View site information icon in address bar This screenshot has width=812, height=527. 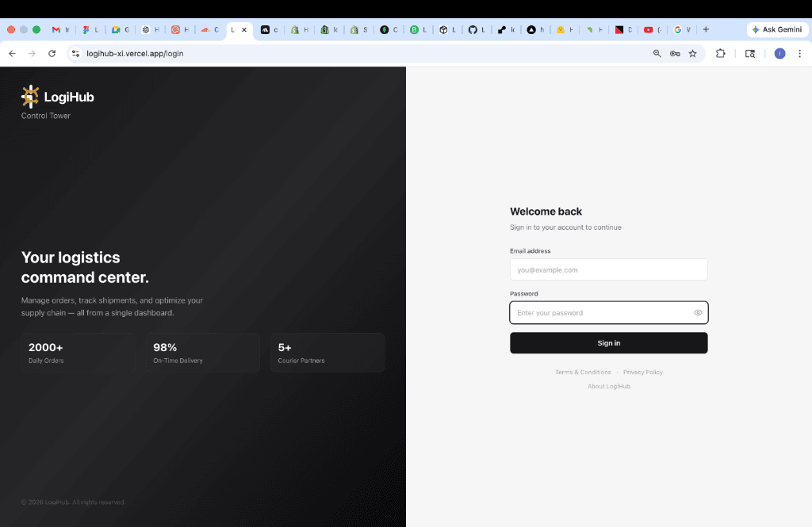(x=75, y=53)
